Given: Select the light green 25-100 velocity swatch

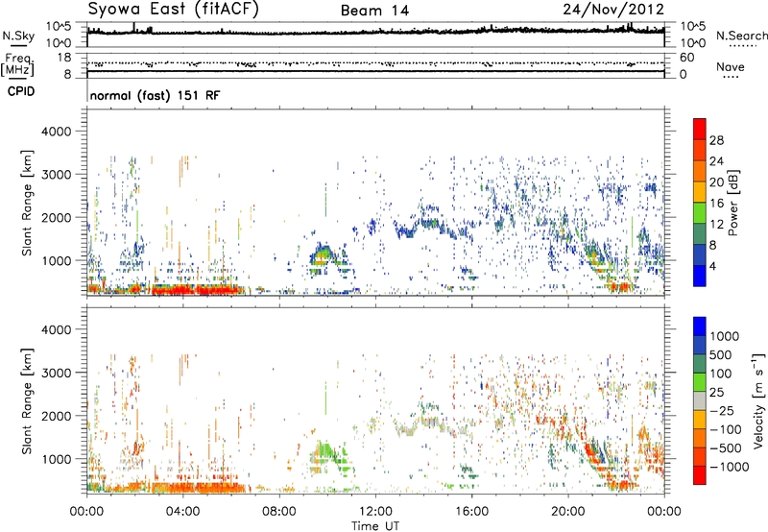Looking at the screenshot, I should [700, 383].
